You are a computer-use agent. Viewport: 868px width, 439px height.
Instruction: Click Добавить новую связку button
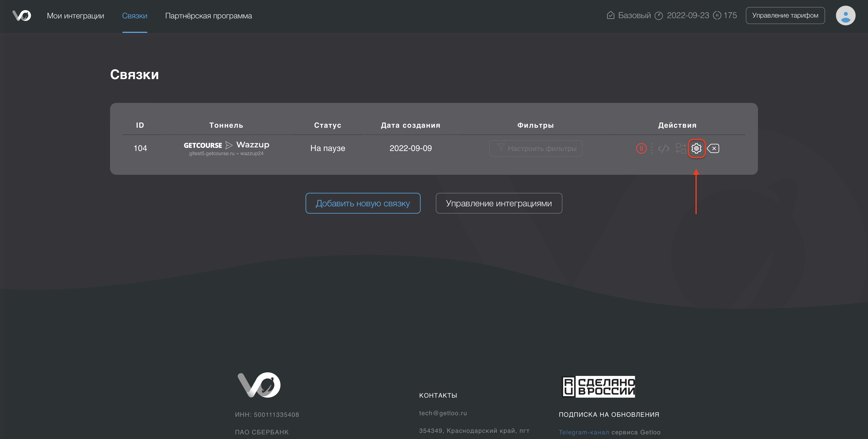pos(362,203)
